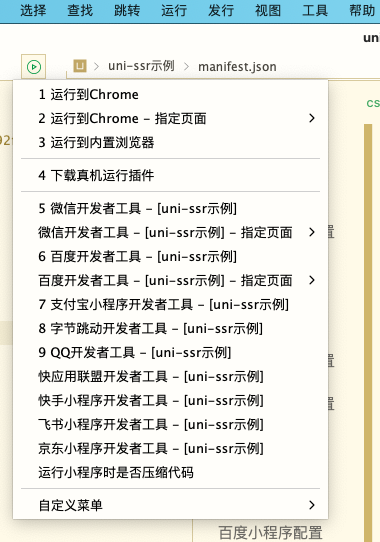380x542 pixels.
Task: Select 快应用联盟开发者工具 entry
Action: (170, 376)
